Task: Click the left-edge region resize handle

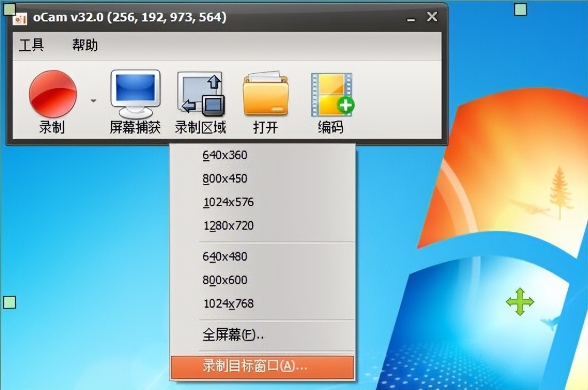Action: pos(10,302)
